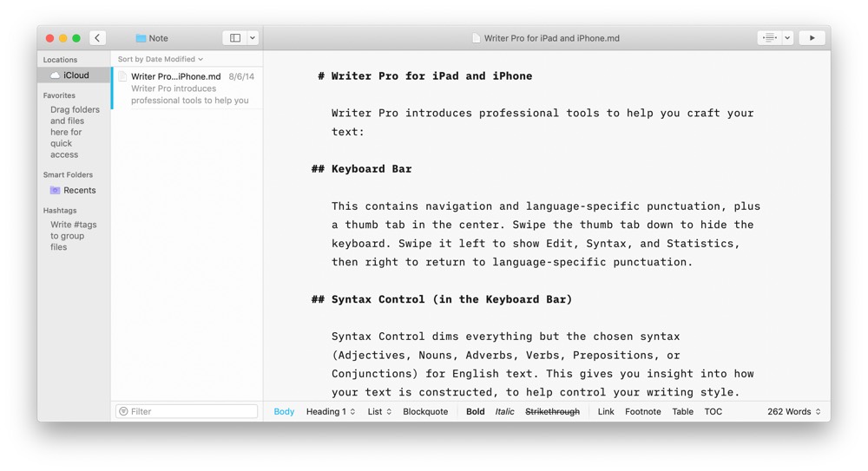The height and width of the screenshot is (471, 868).
Task: Click the '## Keyboard Bar' heading
Action: (x=361, y=169)
